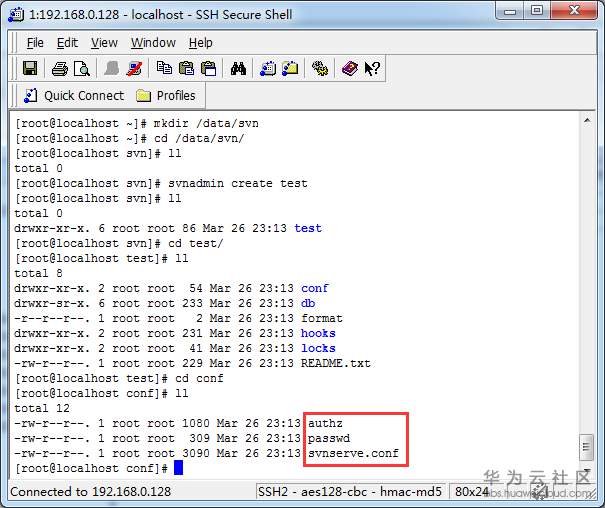Open the View menu
This screenshot has height=508, width=605.
point(104,42)
